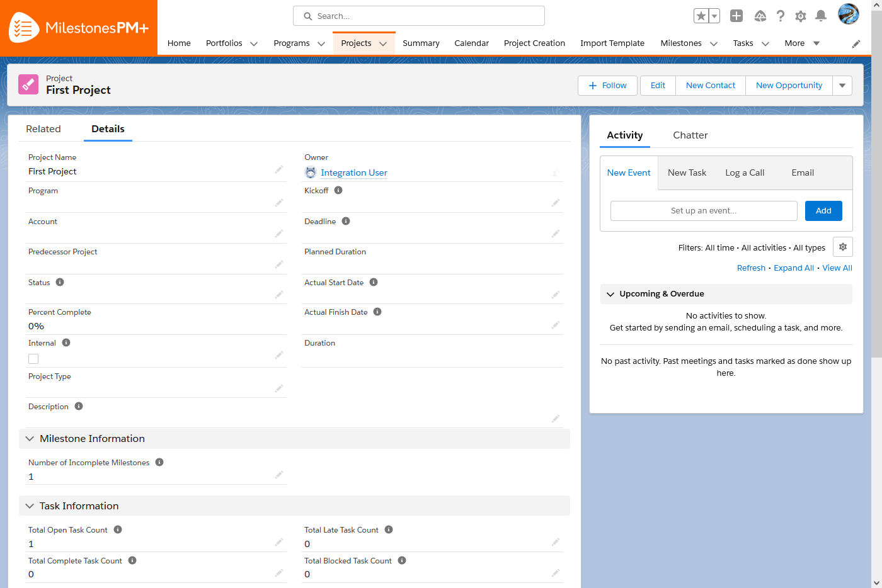The width and height of the screenshot is (882, 588).
Task: Switch to the Chatter tab
Action: pos(690,135)
